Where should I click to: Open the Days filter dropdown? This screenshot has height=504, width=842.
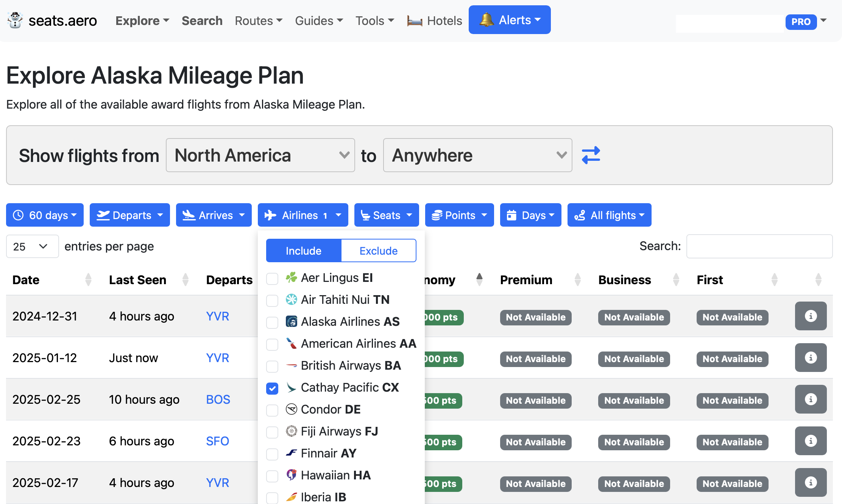530,215
